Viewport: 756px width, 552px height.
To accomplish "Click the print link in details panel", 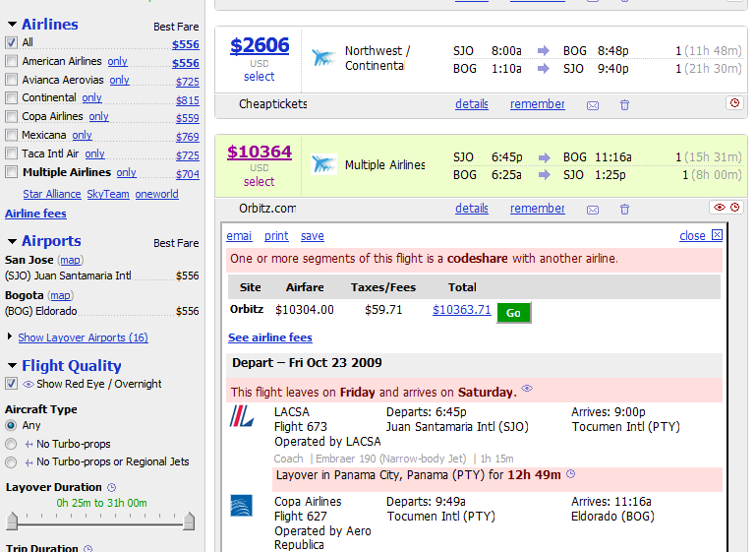I will (276, 236).
